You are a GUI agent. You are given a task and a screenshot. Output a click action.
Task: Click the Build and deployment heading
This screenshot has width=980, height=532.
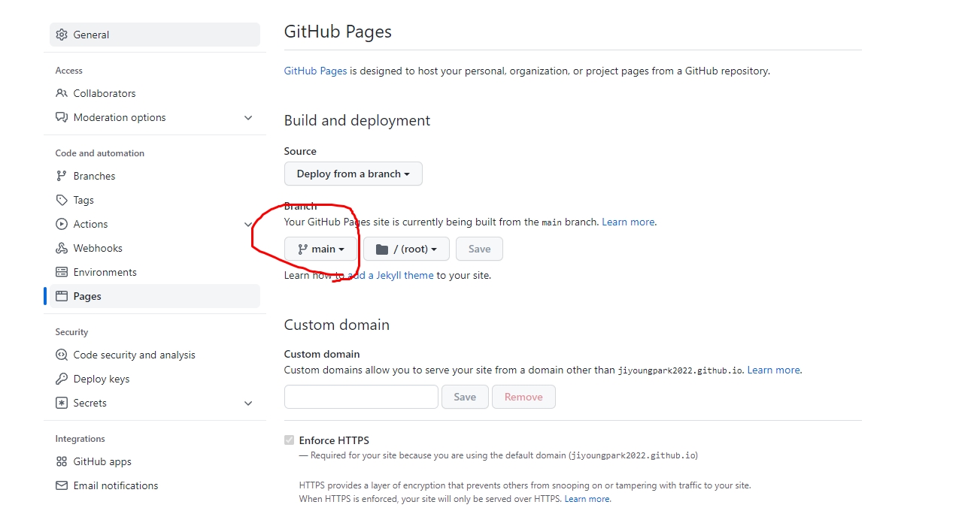tap(357, 120)
